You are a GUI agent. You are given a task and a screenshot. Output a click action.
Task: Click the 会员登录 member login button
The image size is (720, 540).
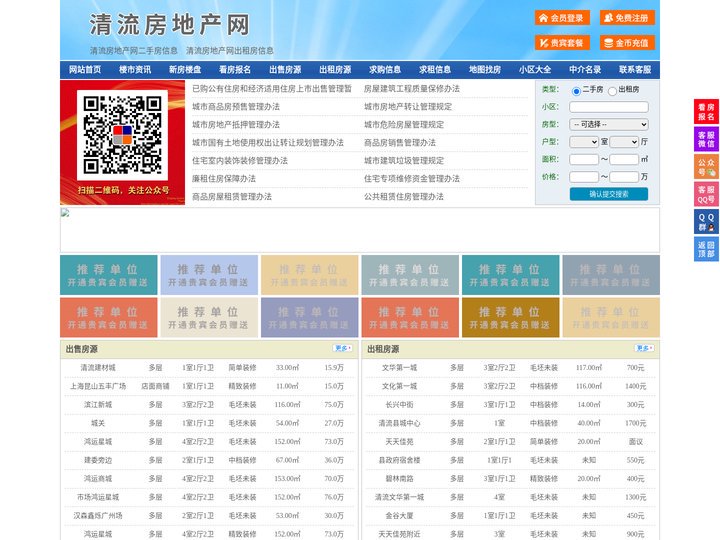pos(562,18)
